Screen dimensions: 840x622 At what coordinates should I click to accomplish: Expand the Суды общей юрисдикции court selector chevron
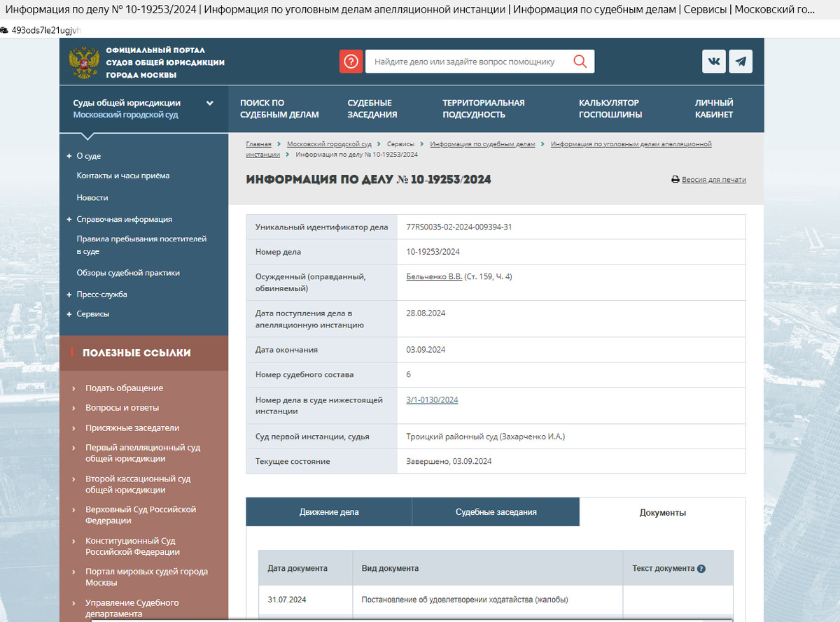coord(210,103)
